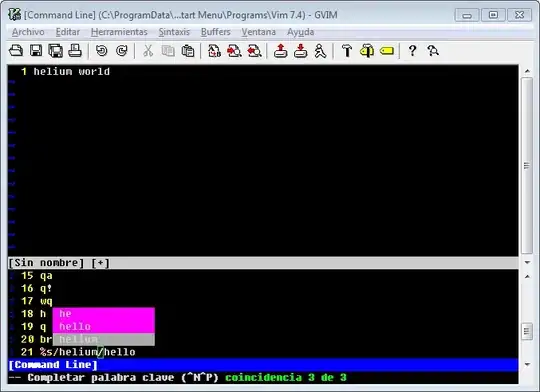
Task: Print the buffer with the printer icon
Action: point(75,51)
